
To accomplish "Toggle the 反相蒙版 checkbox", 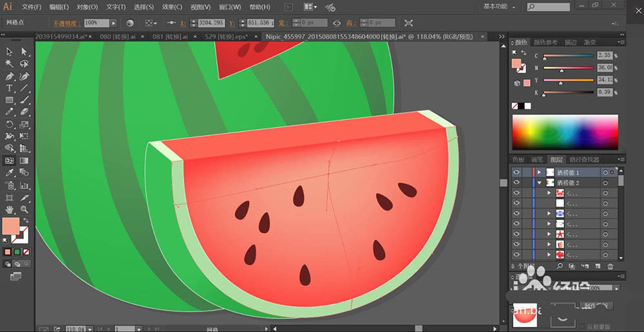I will [583, 326].
